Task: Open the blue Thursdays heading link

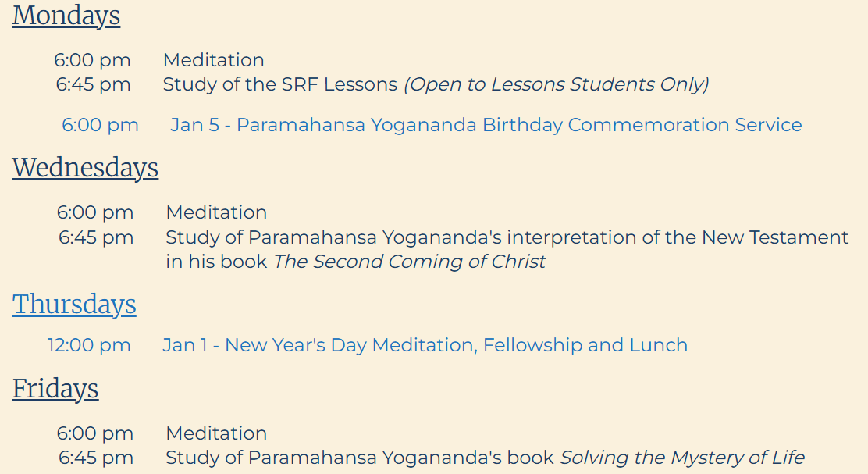Action: point(74,305)
